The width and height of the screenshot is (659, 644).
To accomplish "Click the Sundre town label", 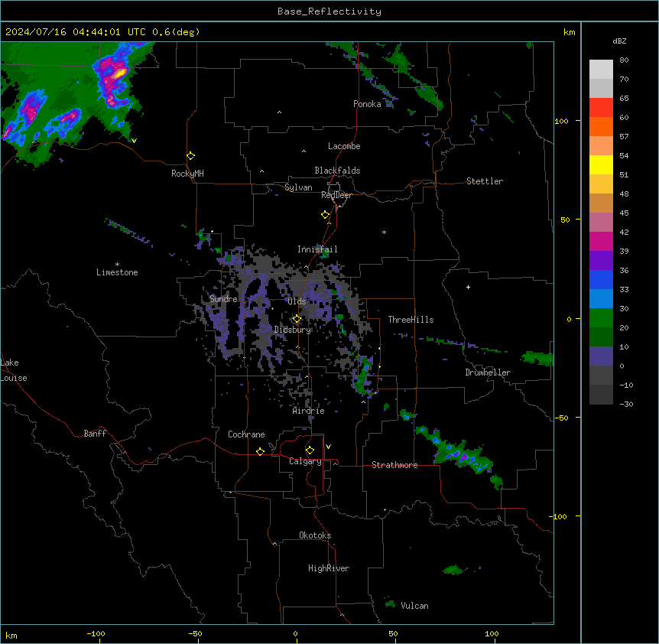I will click(x=223, y=299).
